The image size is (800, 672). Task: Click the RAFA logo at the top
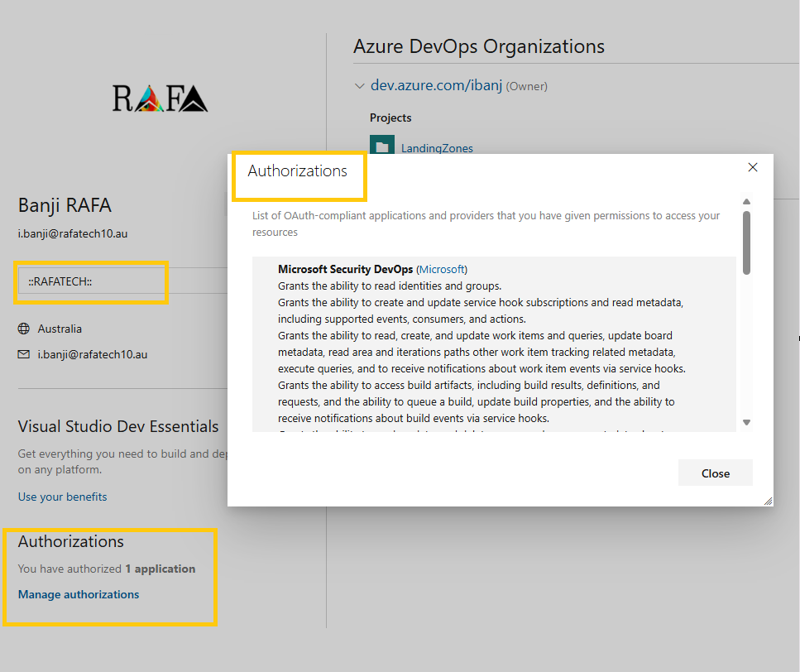[160, 98]
